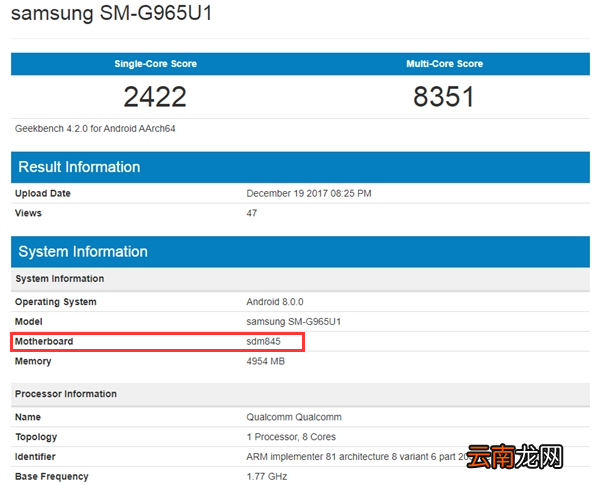
Task: Select the sdm845 motherboard value
Action: [263, 341]
